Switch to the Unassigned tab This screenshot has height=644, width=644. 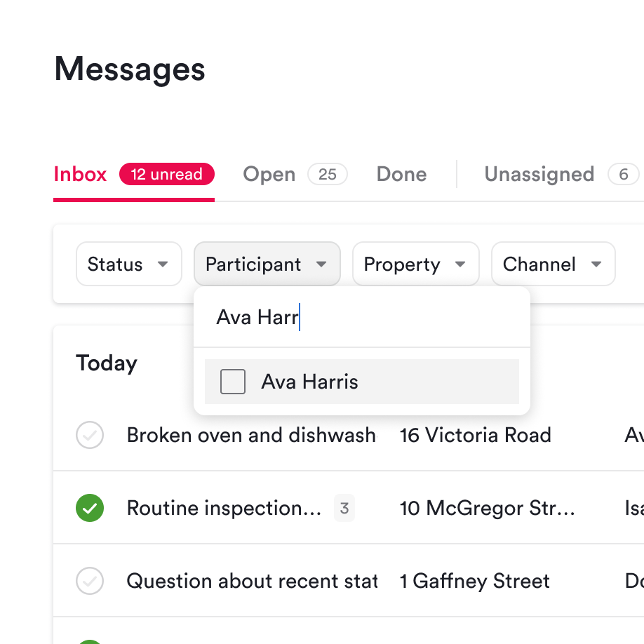pyautogui.click(x=561, y=174)
